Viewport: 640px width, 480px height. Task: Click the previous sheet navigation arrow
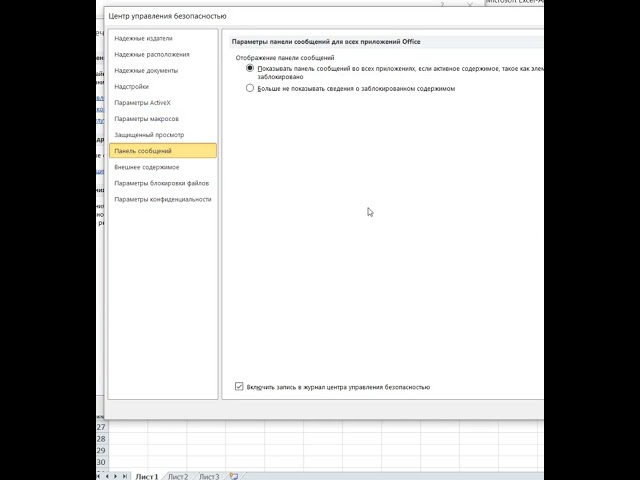pos(107,476)
